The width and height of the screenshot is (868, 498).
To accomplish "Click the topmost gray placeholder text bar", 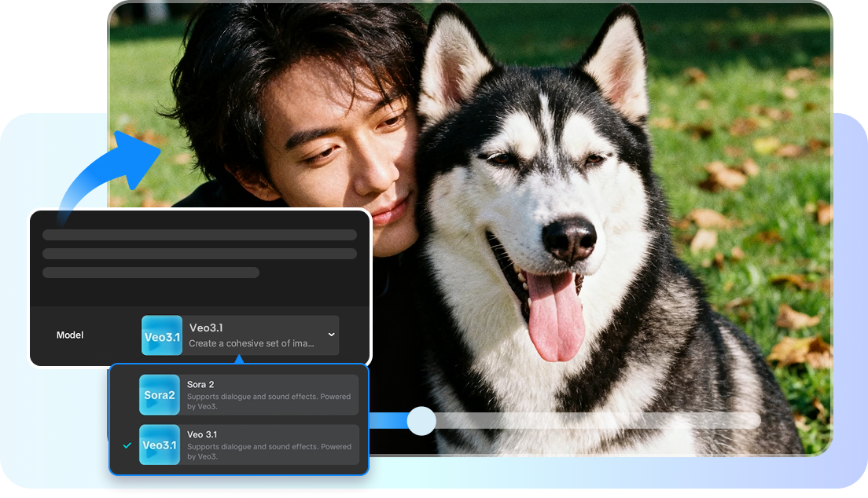I will click(199, 235).
